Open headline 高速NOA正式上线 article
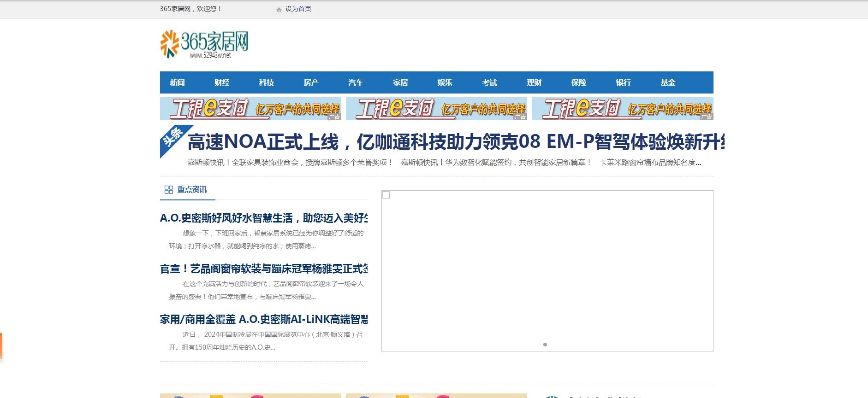The width and height of the screenshot is (868, 398). (455, 141)
